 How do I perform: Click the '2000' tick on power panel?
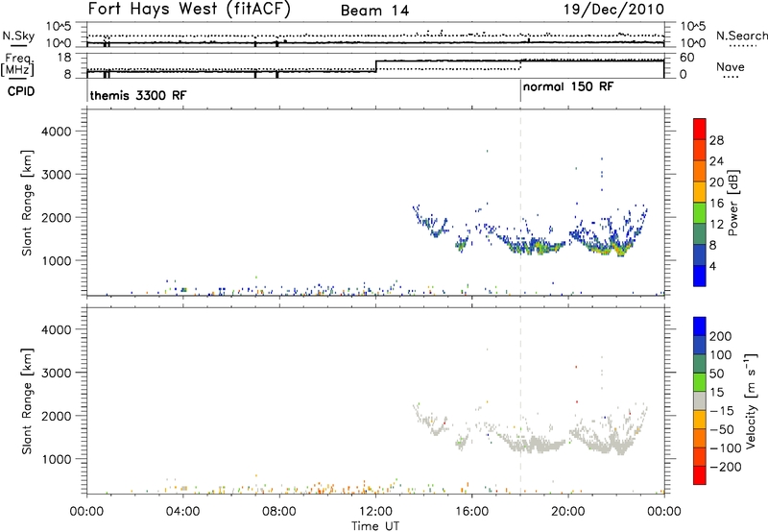click(x=56, y=217)
